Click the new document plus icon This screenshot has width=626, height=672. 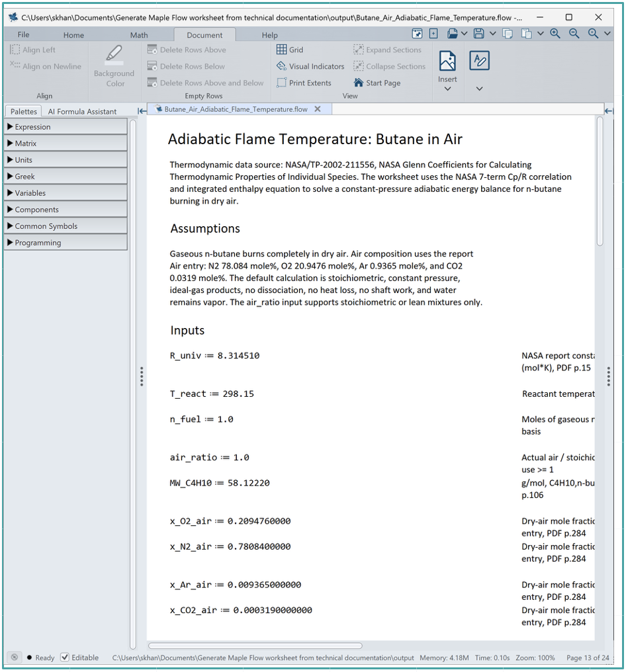click(433, 34)
